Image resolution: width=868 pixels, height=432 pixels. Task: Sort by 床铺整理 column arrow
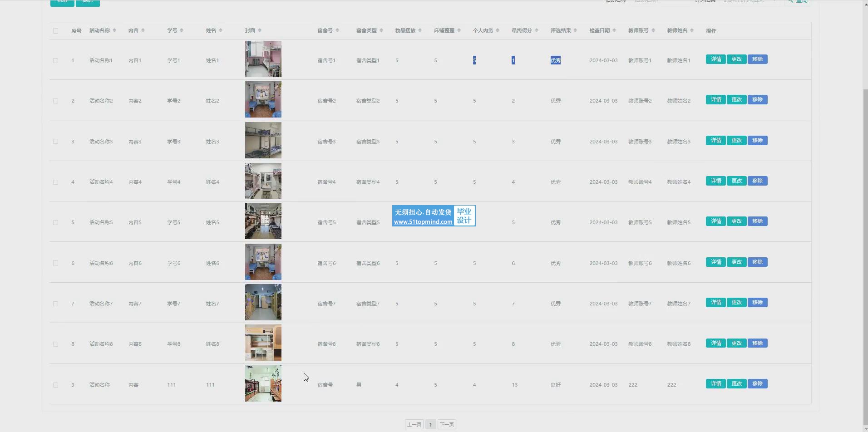tap(459, 30)
